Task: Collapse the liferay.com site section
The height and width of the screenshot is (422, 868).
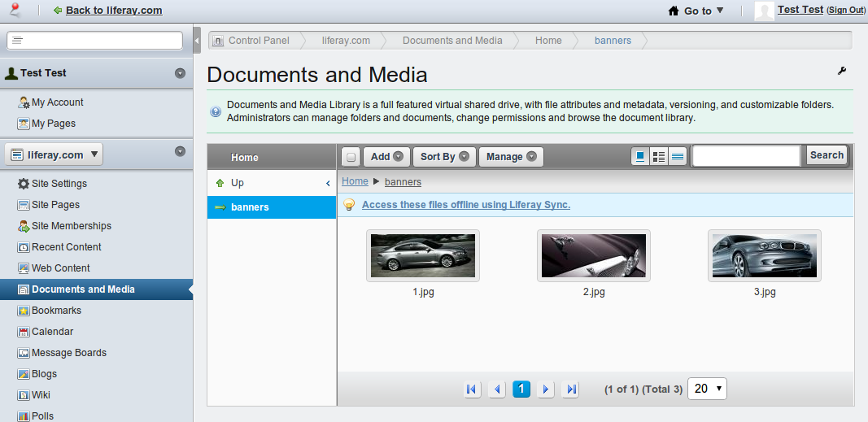Action: pos(180,151)
